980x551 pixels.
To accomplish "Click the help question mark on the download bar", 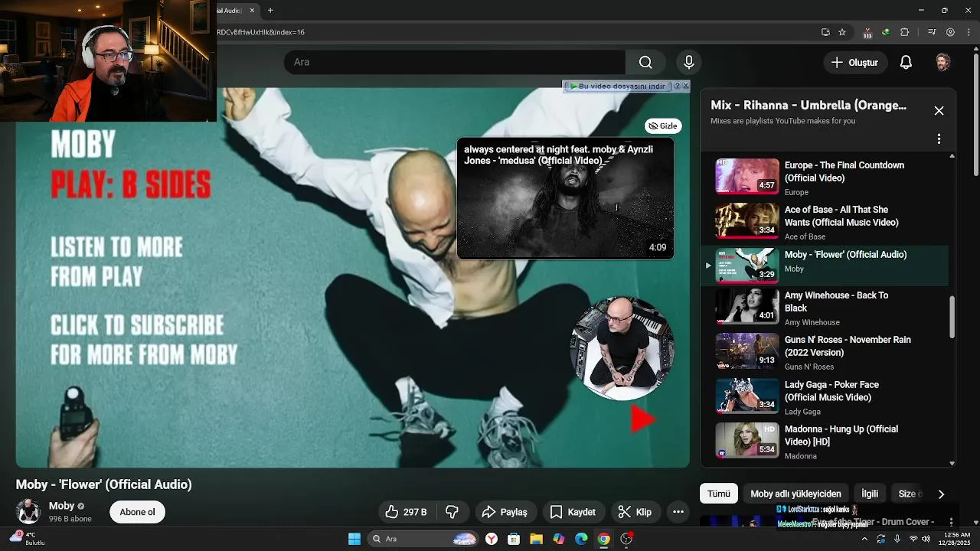I will click(677, 86).
